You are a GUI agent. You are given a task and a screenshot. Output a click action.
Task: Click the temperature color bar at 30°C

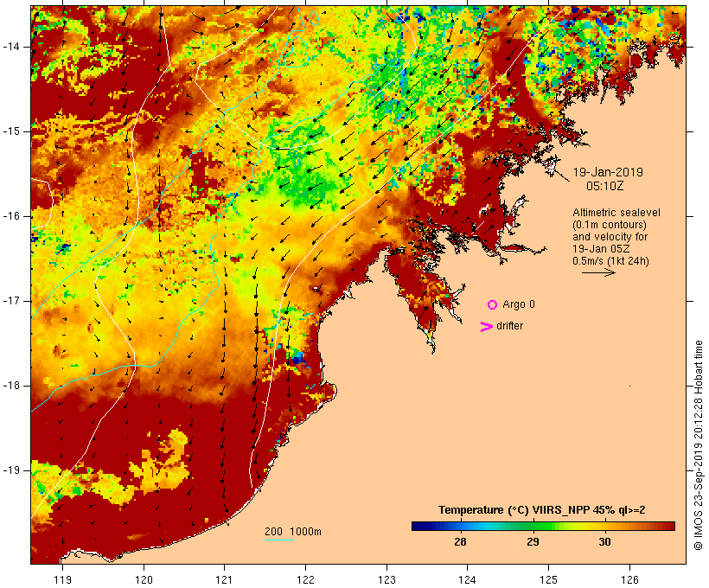tap(605, 526)
